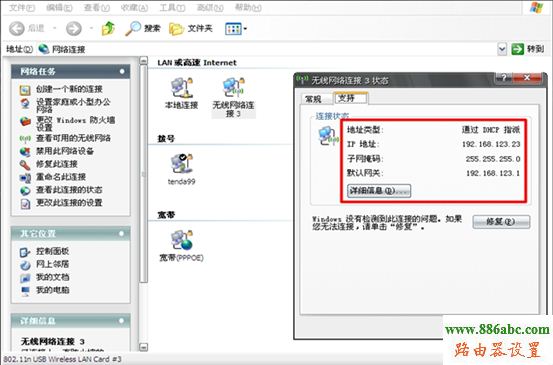Switch to Support (支持) tab in status dialog
This screenshot has height=365, width=553.
(350, 98)
